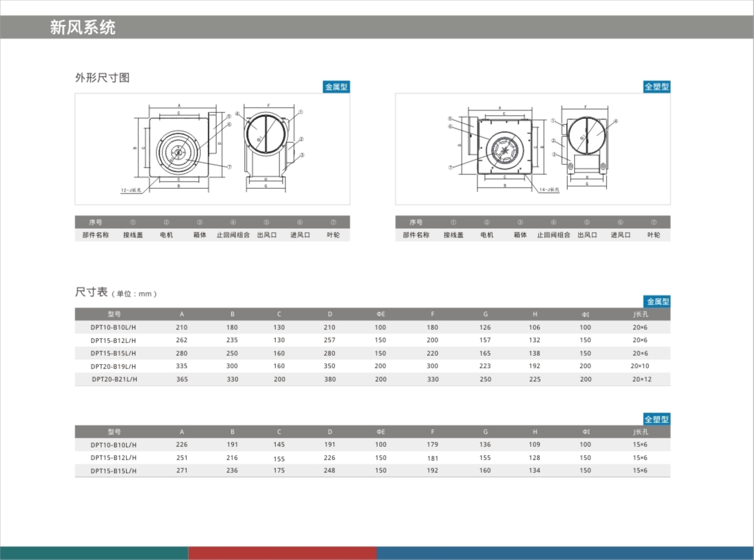Click the 新风系统 page title

tap(83, 27)
